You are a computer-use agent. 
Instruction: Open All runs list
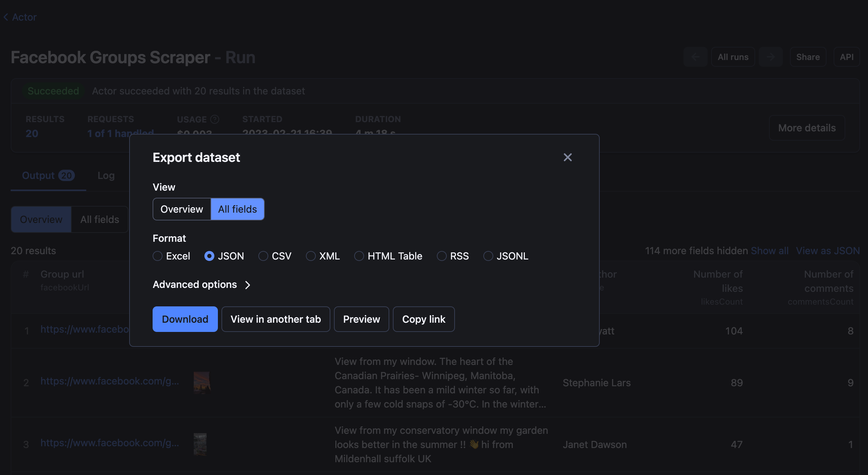pos(733,57)
